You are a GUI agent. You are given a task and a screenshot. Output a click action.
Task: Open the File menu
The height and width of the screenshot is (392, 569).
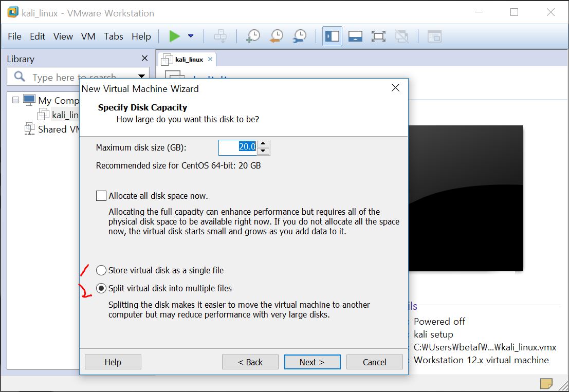(14, 36)
